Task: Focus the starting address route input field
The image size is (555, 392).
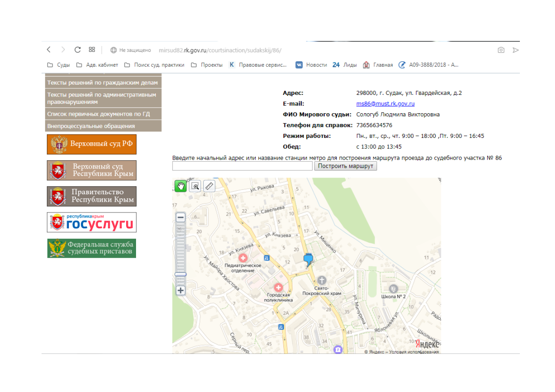Action: (x=242, y=166)
